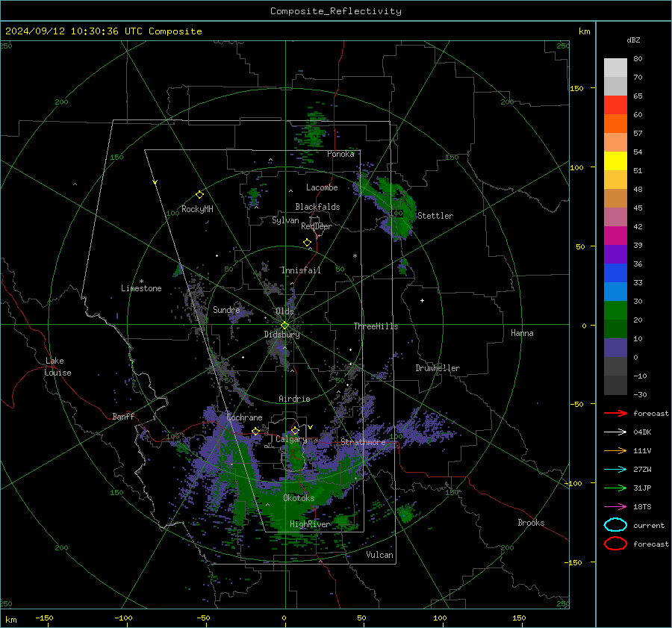Viewport: 672px width, 628px height.
Task: Click the cyan 27ZW arrow icon
Action: coord(615,470)
